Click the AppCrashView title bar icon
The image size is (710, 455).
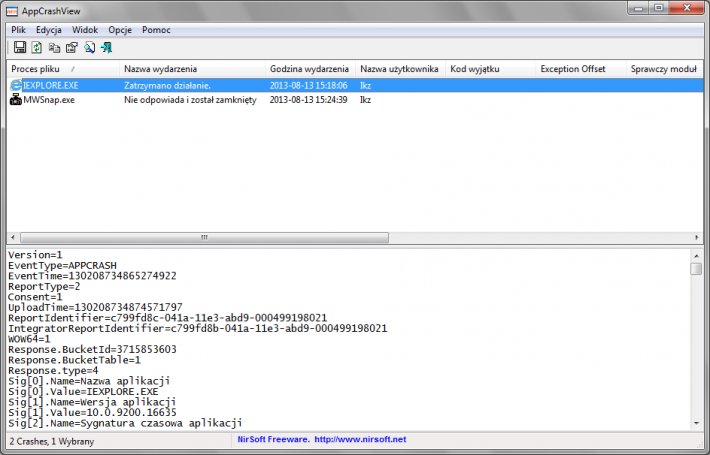tap(12, 11)
